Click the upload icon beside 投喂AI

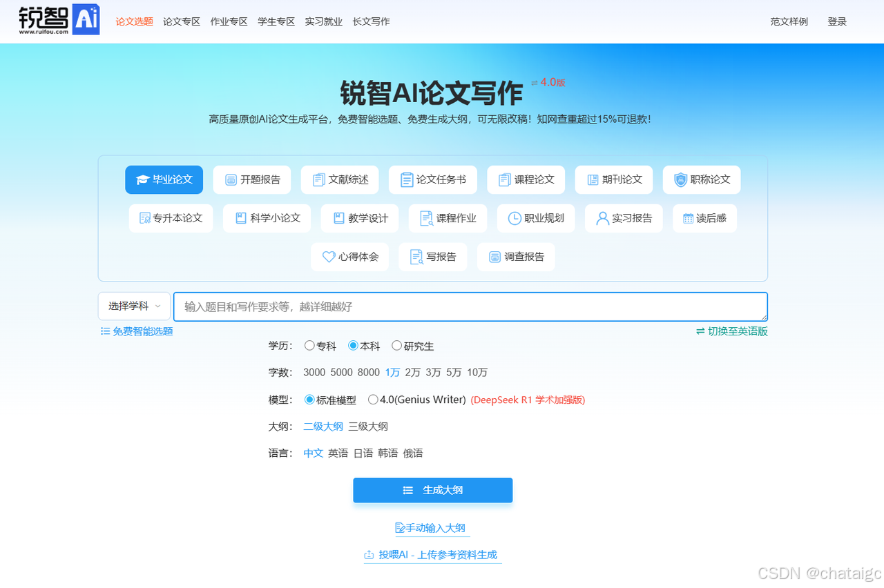[x=369, y=554]
